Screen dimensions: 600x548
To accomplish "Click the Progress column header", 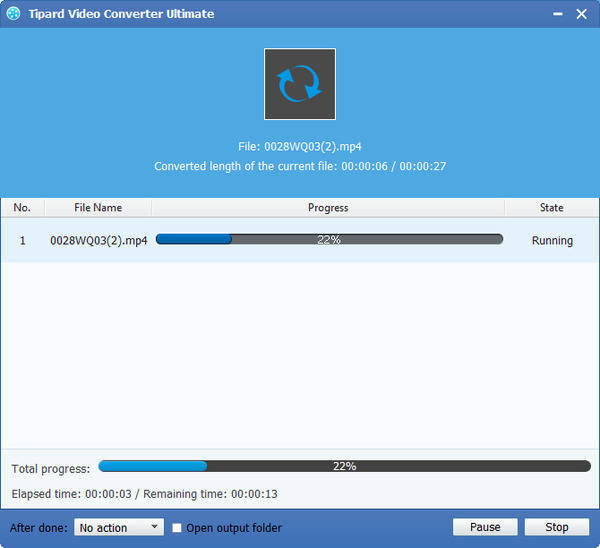I will click(328, 207).
